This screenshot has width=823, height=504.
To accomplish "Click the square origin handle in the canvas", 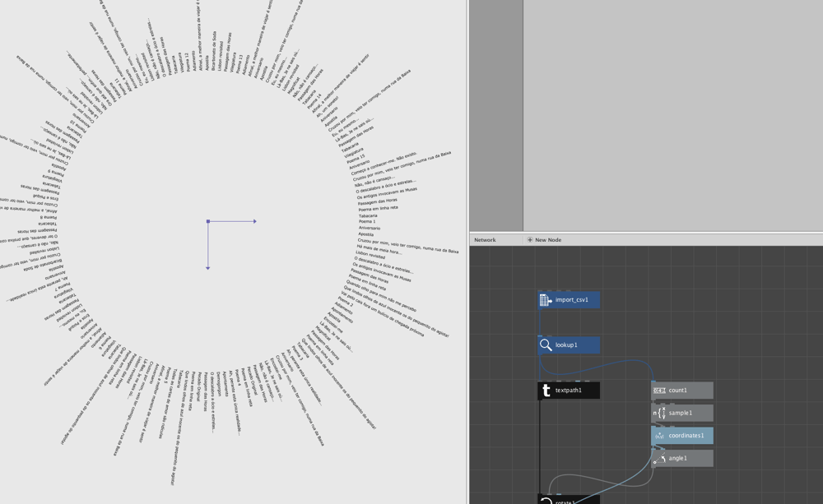I will [x=208, y=221].
